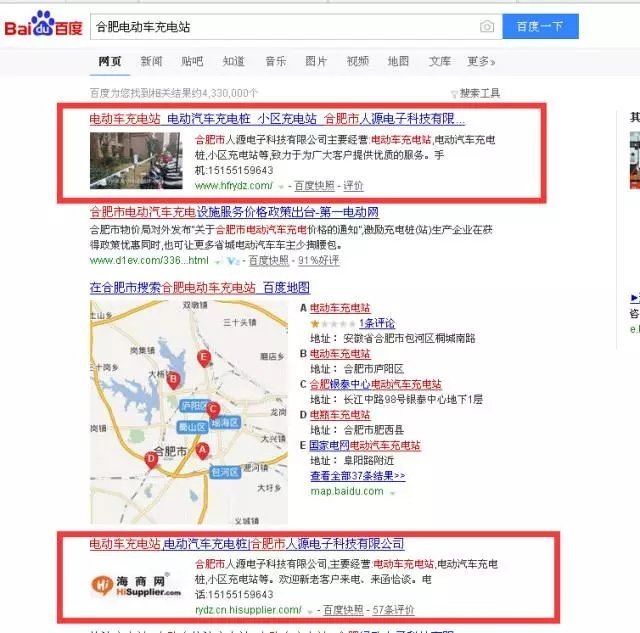Switch to the 网页 tab
640x633 pixels.
click(x=110, y=62)
